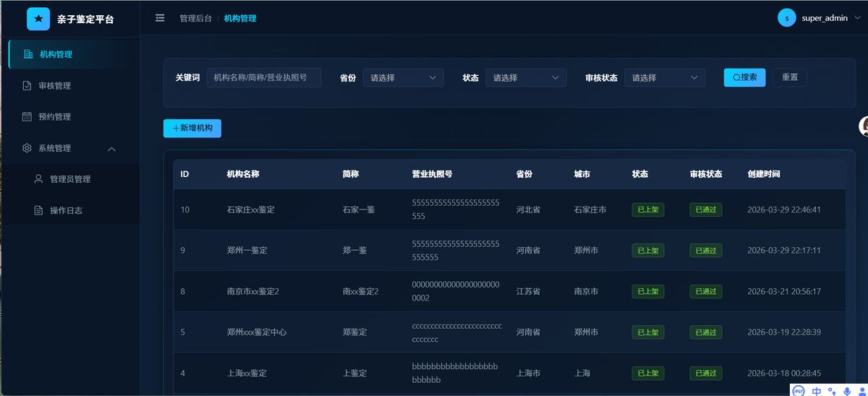This screenshot has width=868, height=396.
Task: Focus the 关键词 keyword input field
Action: point(263,78)
